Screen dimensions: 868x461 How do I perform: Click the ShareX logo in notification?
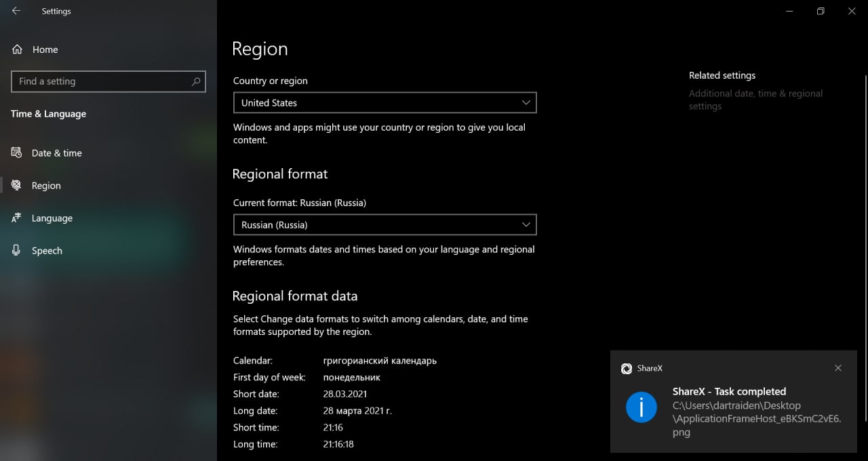(627, 368)
